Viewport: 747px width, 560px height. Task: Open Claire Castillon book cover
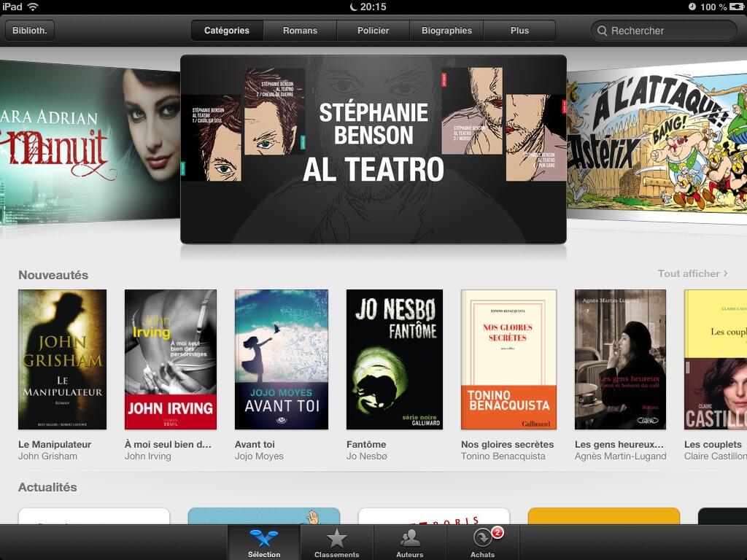tap(716, 359)
